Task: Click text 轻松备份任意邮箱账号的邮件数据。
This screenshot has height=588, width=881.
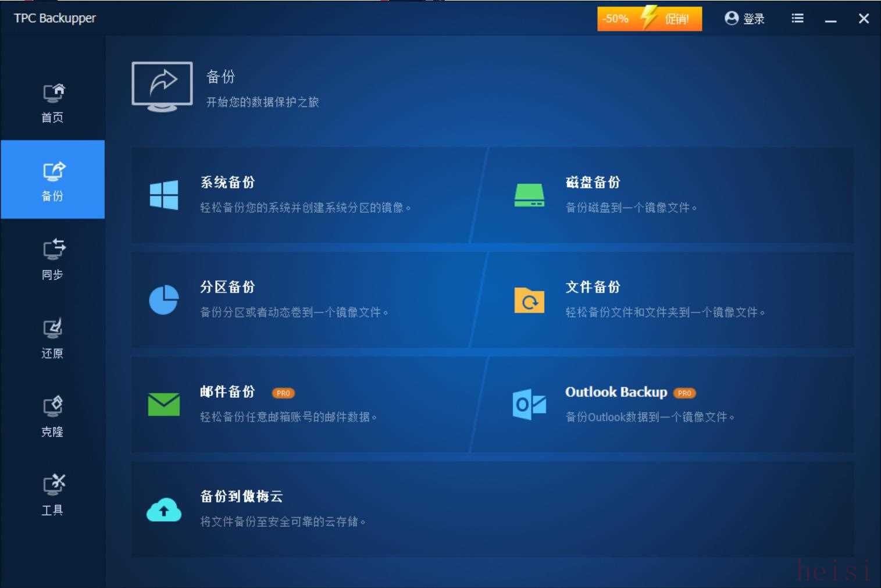Action: pos(289,417)
